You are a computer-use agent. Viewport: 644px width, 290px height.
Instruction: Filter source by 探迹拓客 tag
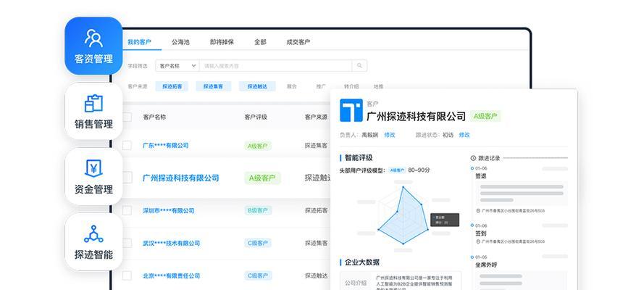coord(172,87)
